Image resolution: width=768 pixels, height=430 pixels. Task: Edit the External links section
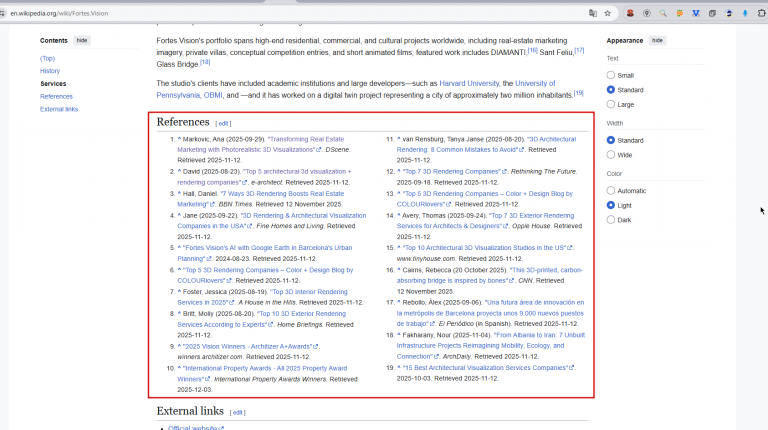click(x=238, y=413)
